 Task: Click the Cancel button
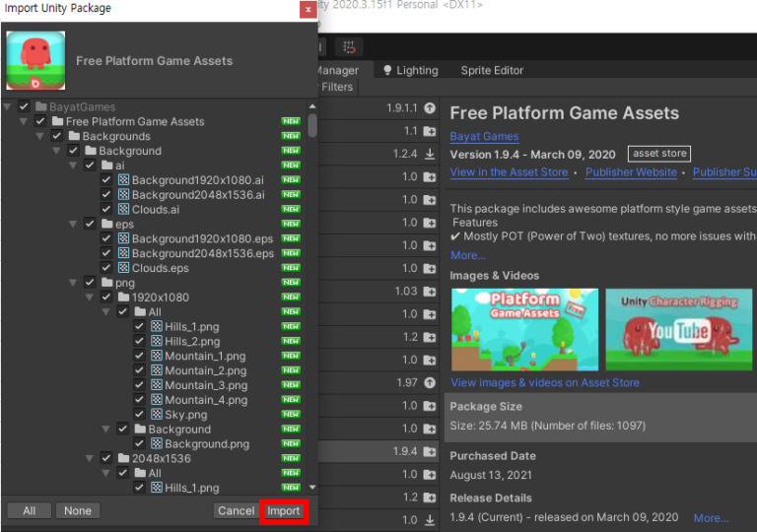click(236, 510)
